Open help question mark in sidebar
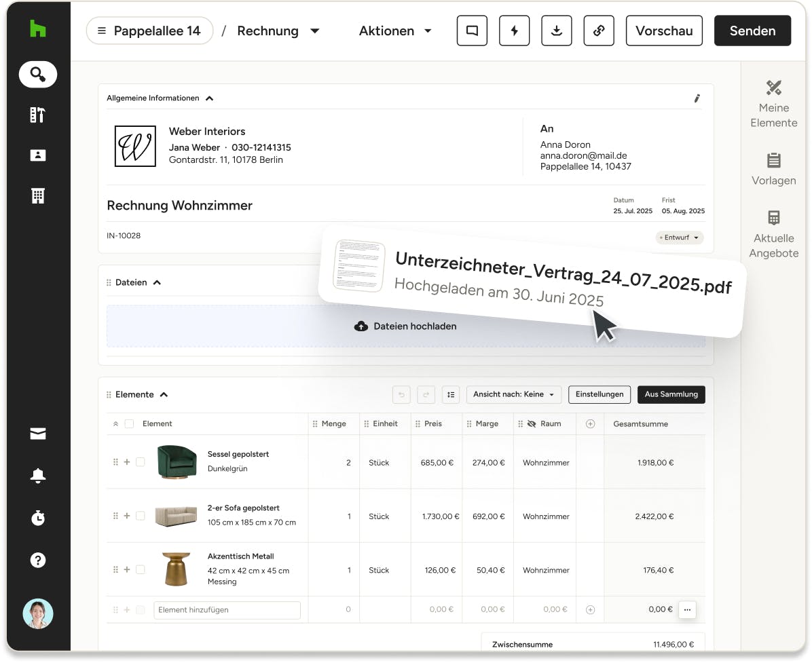Viewport: 812px width, 663px height. [x=38, y=560]
